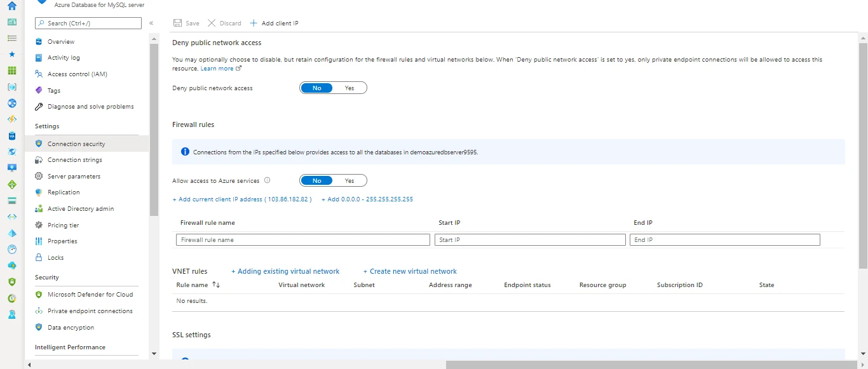Click the Firewall rule name input field

(x=302, y=239)
